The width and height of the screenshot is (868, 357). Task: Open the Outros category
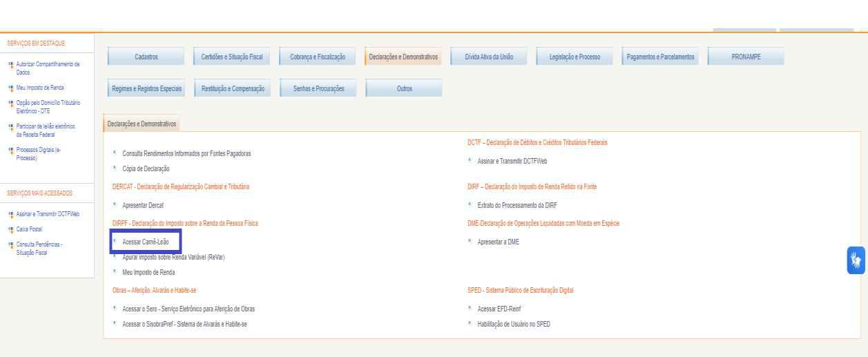[x=403, y=88]
